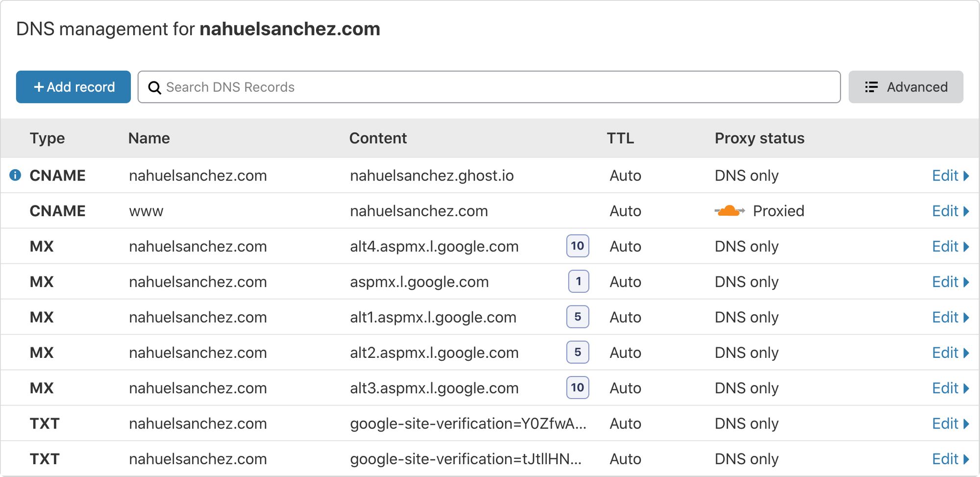Click the orange Proxied cloud icon

729,211
